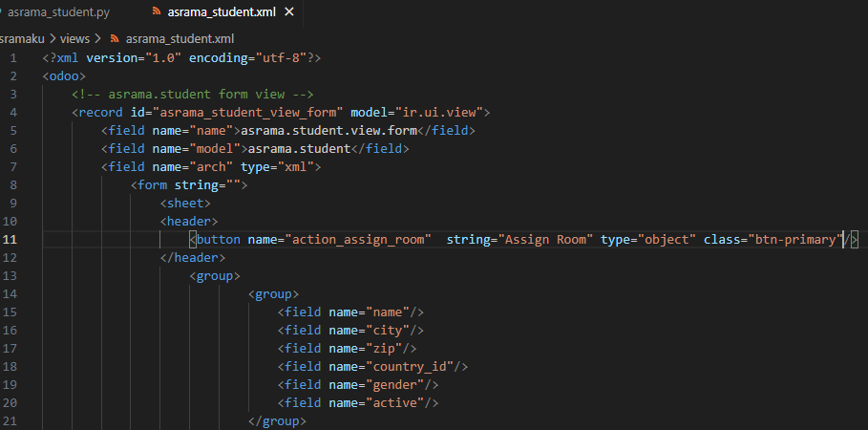Image resolution: width=868 pixels, height=430 pixels.
Task: Open the sramaku breadcrumb segment
Action: coord(22,39)
